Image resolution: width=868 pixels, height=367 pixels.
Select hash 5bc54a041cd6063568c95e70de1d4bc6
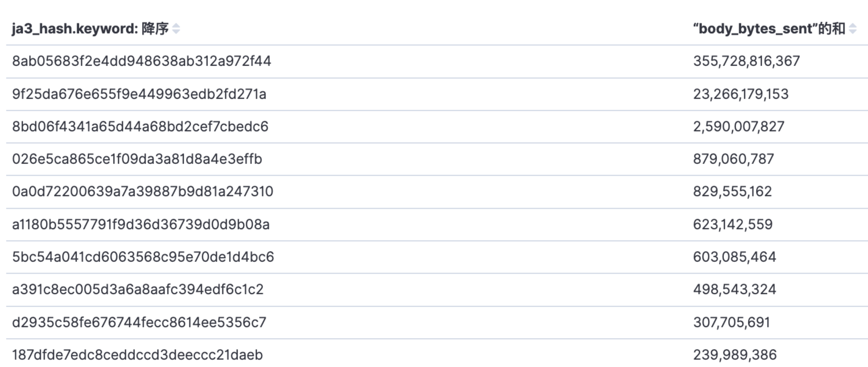143,257
